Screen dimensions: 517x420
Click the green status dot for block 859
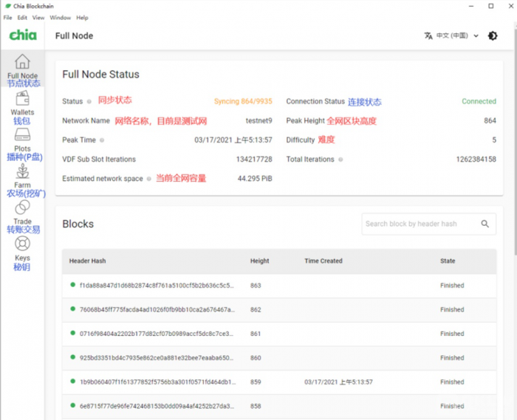73,382
